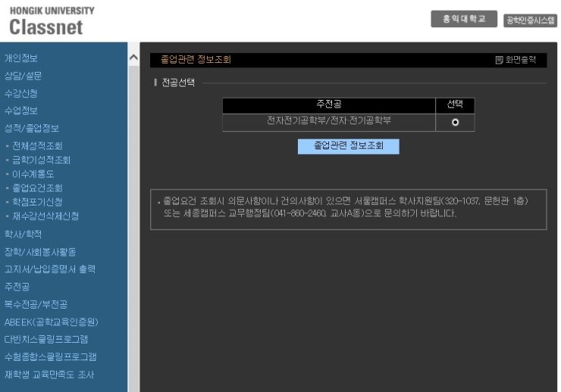The width and height of the screenshot is (561, 392).
Task: Open the ABEEK(공학교육인증원) menu
Action: tap(51, 321)
